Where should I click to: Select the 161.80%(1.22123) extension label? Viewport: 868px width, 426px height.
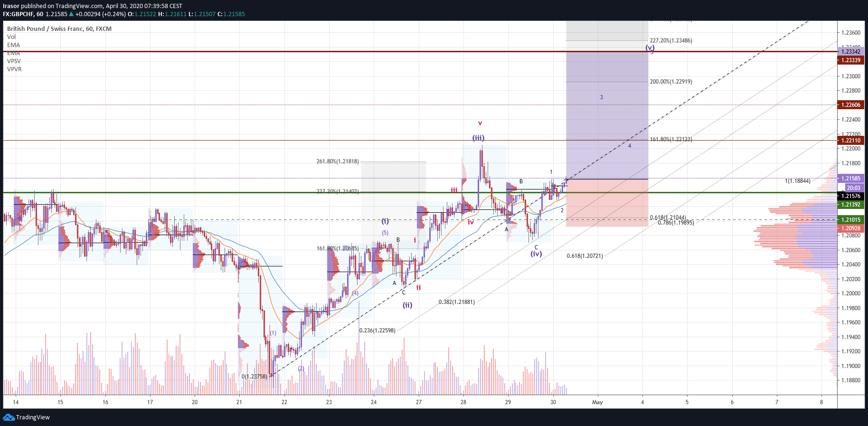pos(671,139)
